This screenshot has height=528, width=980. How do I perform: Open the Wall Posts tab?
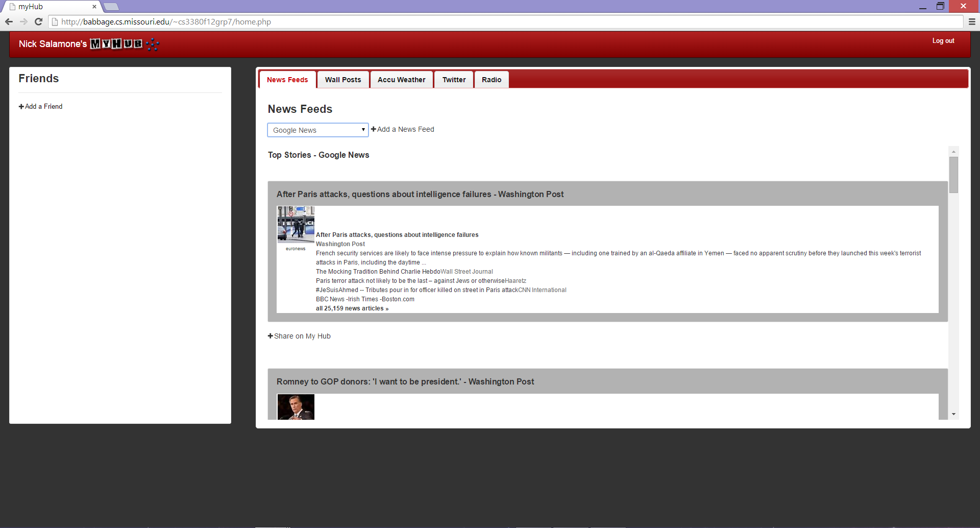343,80
